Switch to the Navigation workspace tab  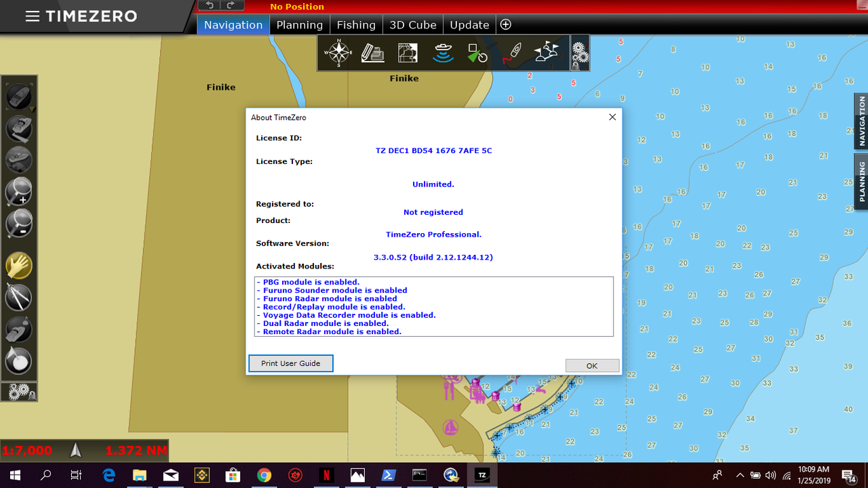point(233,25)
